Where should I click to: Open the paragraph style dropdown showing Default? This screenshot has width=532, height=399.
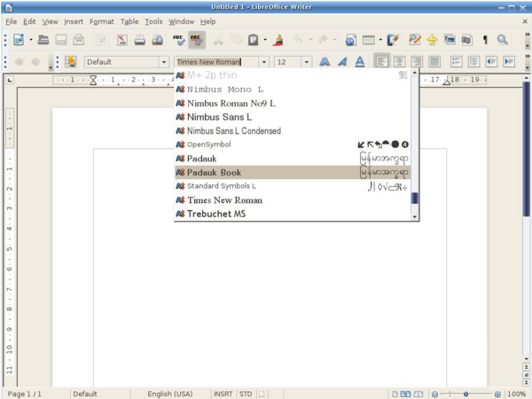coord(164,62)
